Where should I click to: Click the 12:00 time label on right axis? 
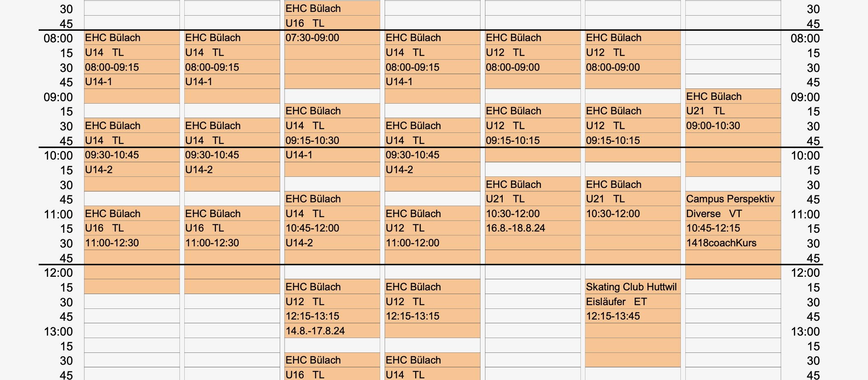click(x=805, y=273)
